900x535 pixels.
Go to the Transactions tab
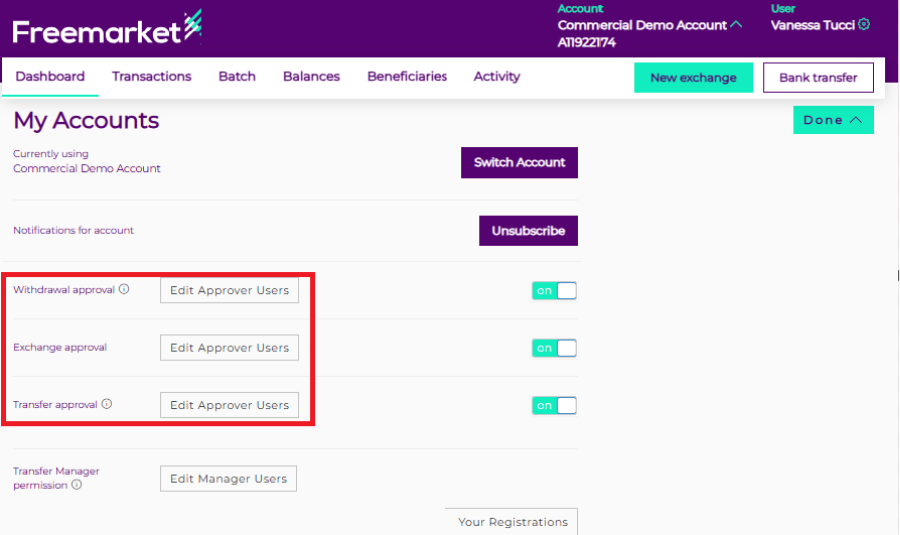[x=151, y=76]
